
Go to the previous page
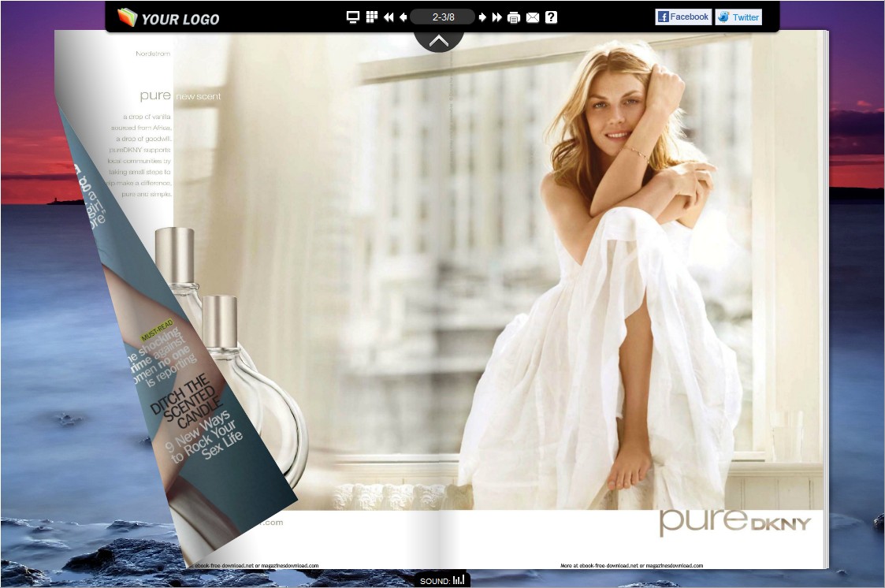(403, 17)
